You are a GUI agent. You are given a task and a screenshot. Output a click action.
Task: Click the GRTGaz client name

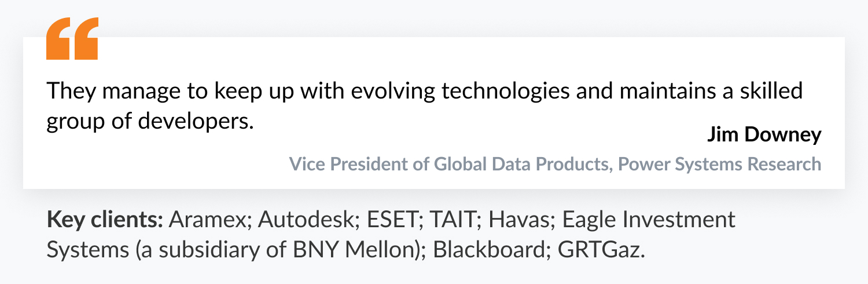[598, 249]
